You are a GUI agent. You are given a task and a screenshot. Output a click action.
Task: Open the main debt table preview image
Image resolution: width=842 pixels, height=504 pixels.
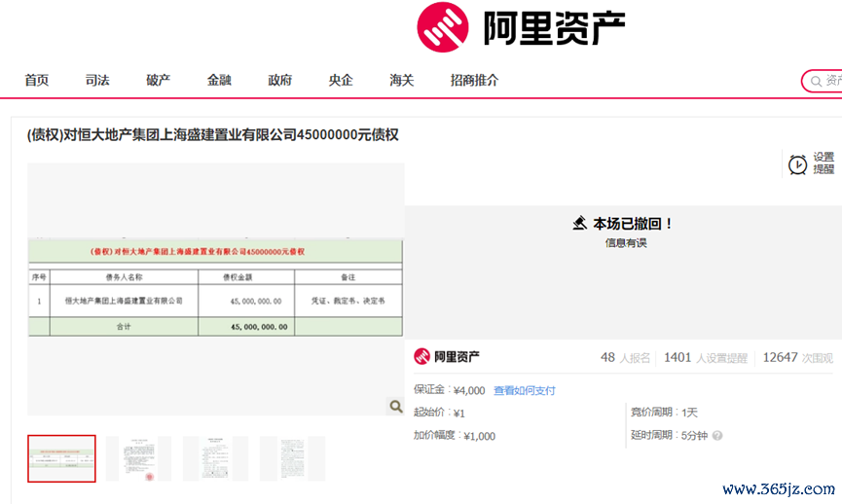(x=215, y=289)
